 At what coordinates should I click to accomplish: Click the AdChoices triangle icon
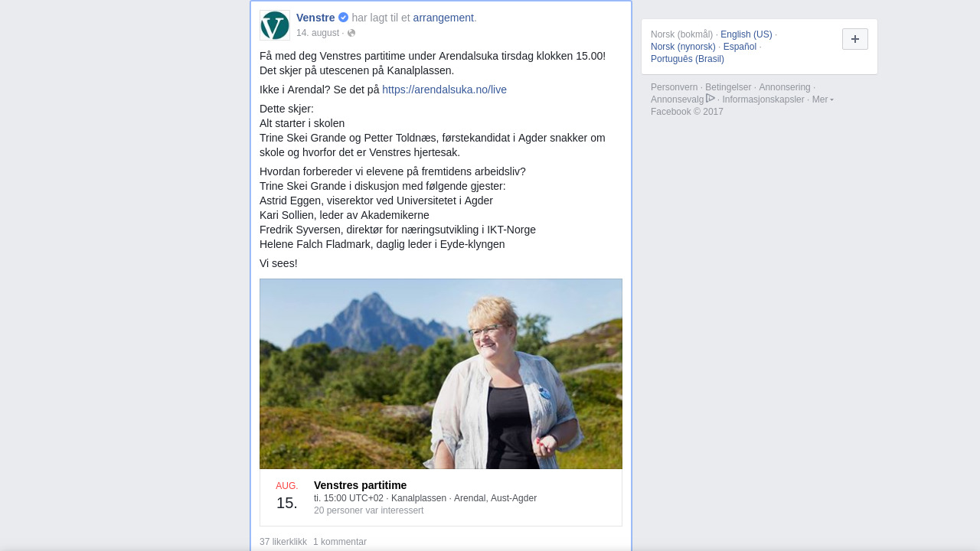pyautogui.click(x=710, y=98)
